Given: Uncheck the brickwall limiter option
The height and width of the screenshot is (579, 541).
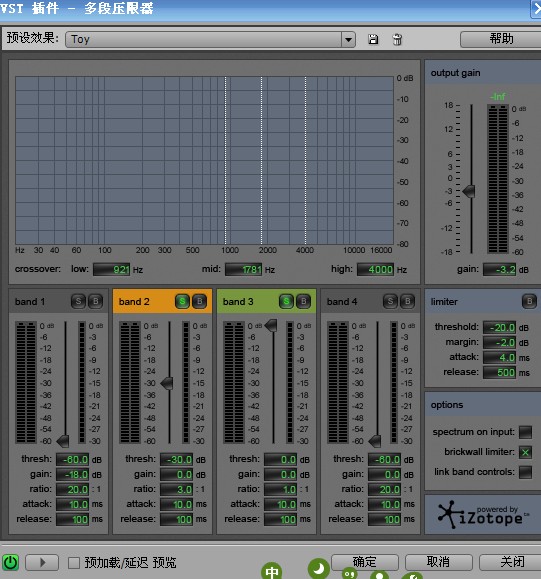Looking at the screenshot, I should coord(525,452).
